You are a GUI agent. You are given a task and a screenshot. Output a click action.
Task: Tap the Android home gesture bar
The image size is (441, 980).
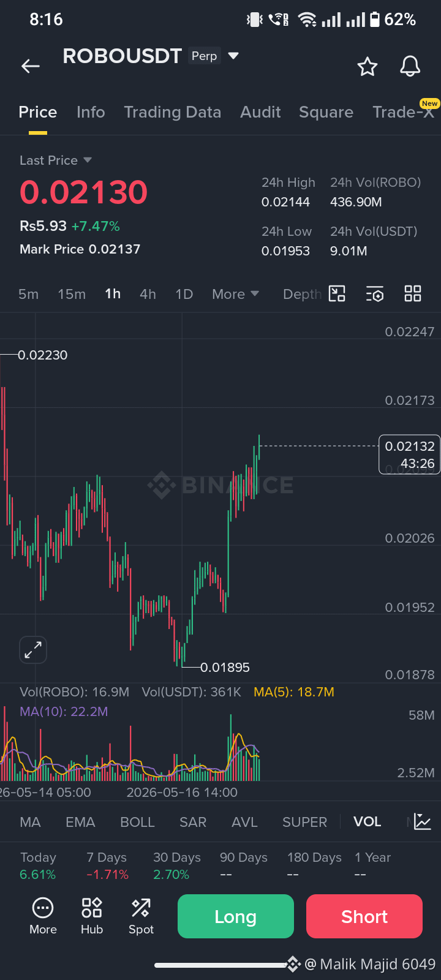pos(221,965)
